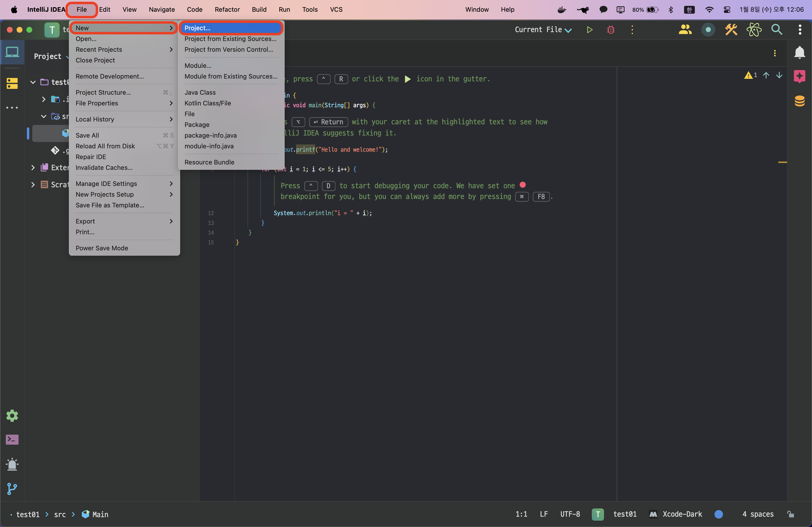Image resolution: width=812 pixels, height=527 pixels.
Task: Open the Database tool window icon
Action: 799,101
